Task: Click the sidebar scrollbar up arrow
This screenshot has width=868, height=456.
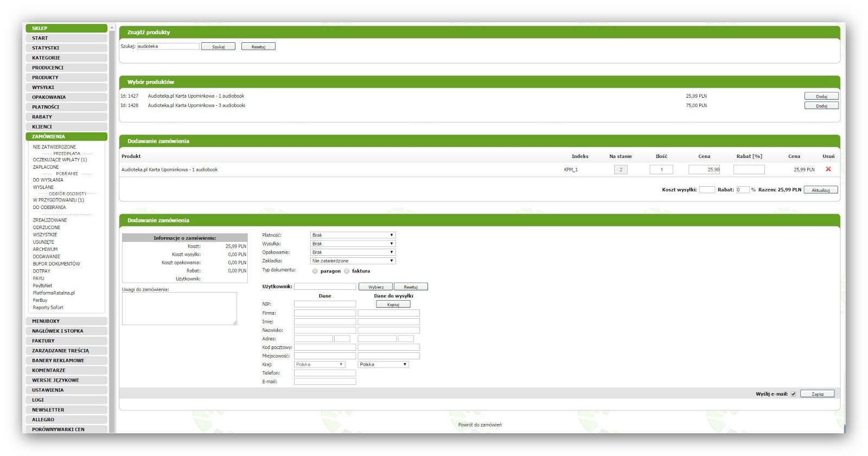Action: click(x=112, y=27)
